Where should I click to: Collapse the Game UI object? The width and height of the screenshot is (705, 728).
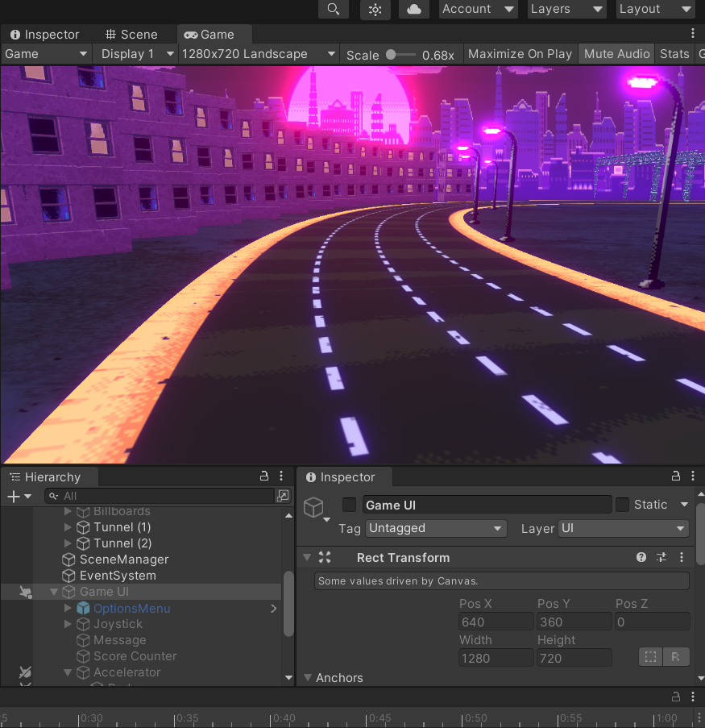pyautogui.click(x=54, y=592)
